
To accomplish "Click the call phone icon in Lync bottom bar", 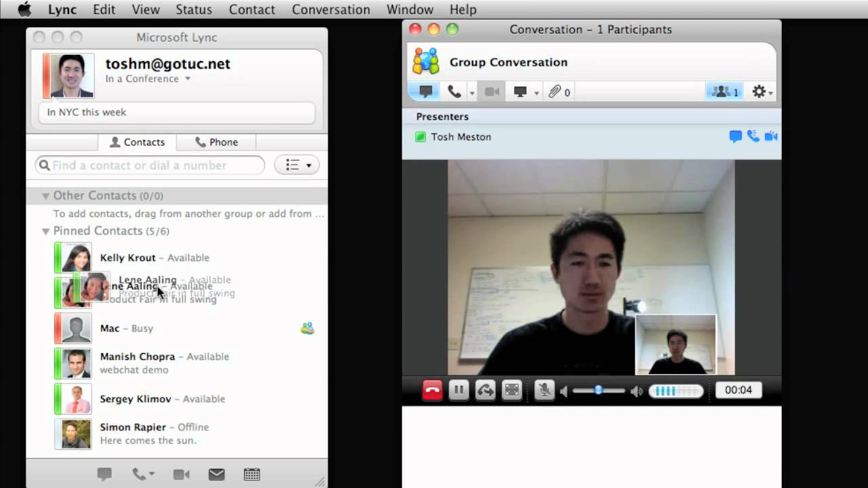I will click(139, 474).
